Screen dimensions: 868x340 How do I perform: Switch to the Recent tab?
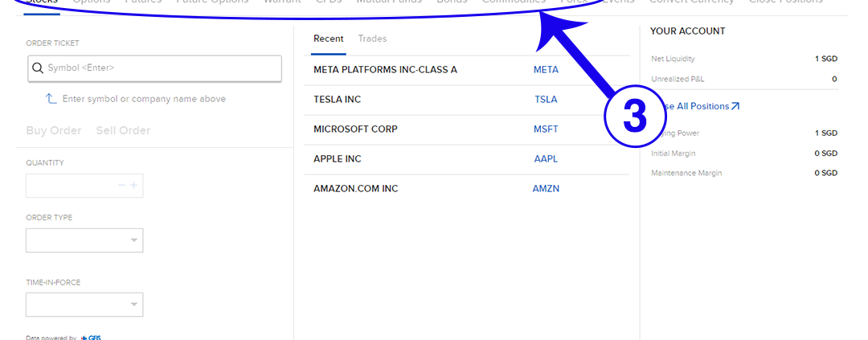pyautogui.click(x=328, y=39)
